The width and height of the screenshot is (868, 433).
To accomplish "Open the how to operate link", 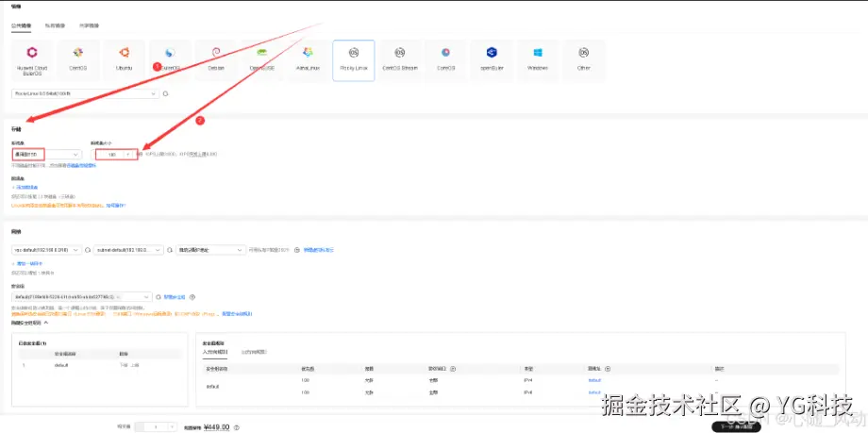I will click(116, 206).
